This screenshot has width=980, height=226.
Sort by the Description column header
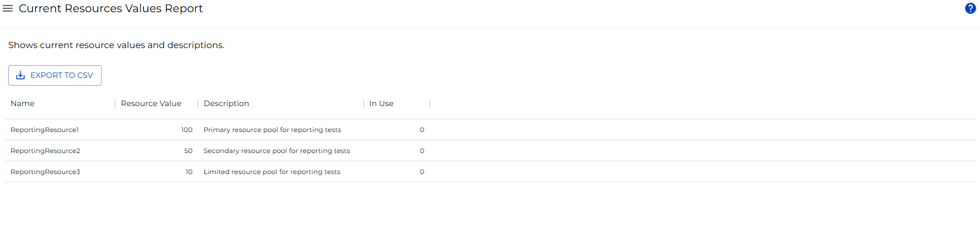pyautogui.click(x=226, y=104)
